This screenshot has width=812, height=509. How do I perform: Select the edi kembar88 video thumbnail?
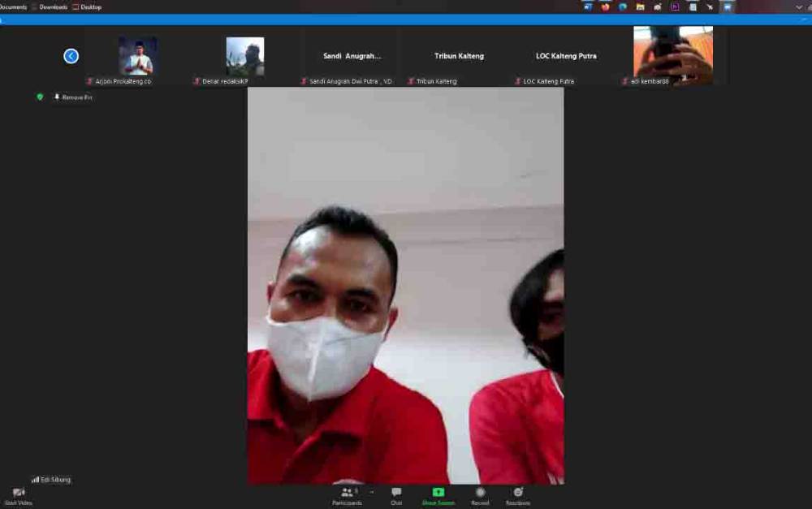tap(672, 55)
